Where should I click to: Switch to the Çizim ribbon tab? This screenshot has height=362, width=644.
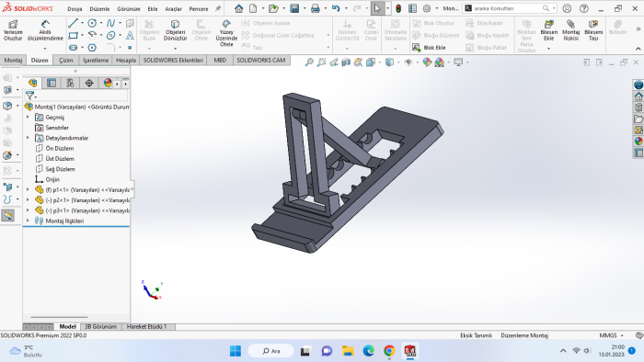(65, 61)
